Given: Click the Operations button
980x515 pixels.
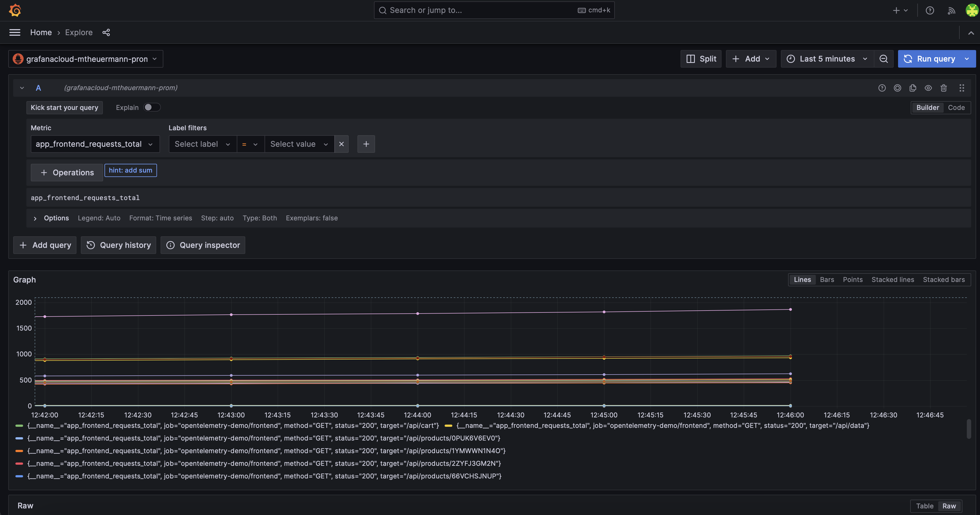Looking at the screenshot, I should click(67, 172).
